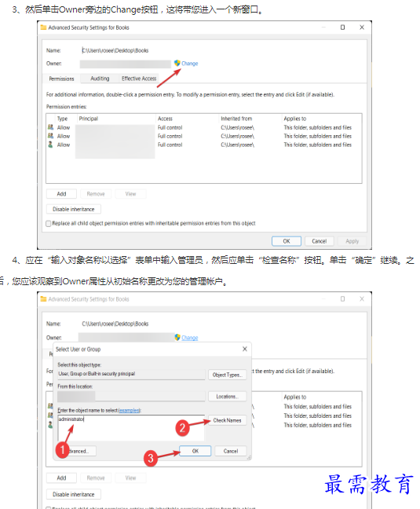
Task: Click the Type column header in top dialog
Action: tap(62, 119)
